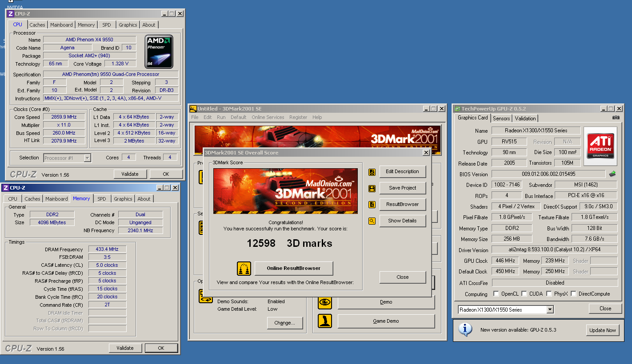Image resolution: width=632 pixels, height=364 pixels.
Task: Click the Specification field in CPU-Z
Action: coord(111,75)
